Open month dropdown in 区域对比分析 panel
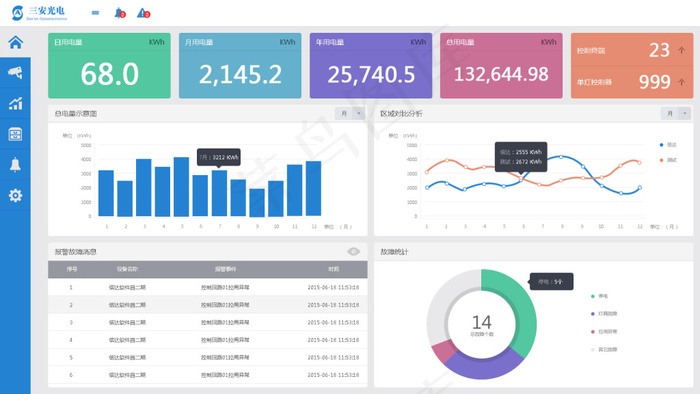700x394 pixels. point(676,113)
